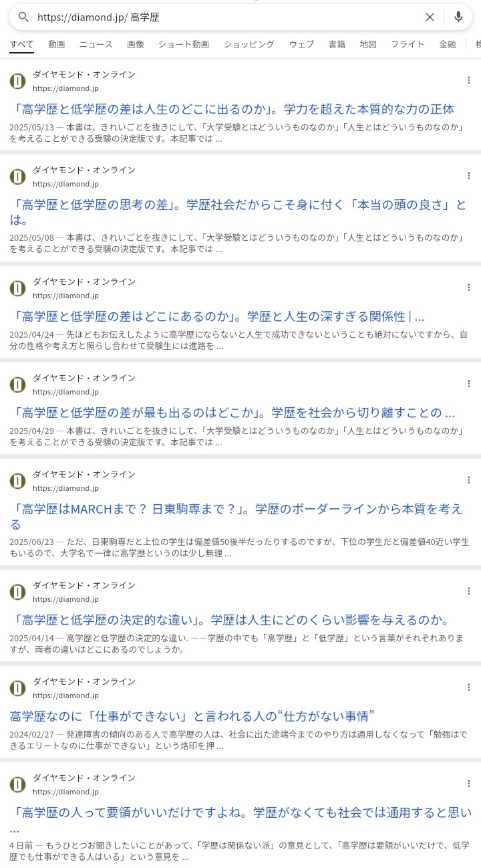Open the ショッピング tab
Image resolution: width=481 pixels, height=868 pixels.
pyautogui.click(x=249, y=44)
